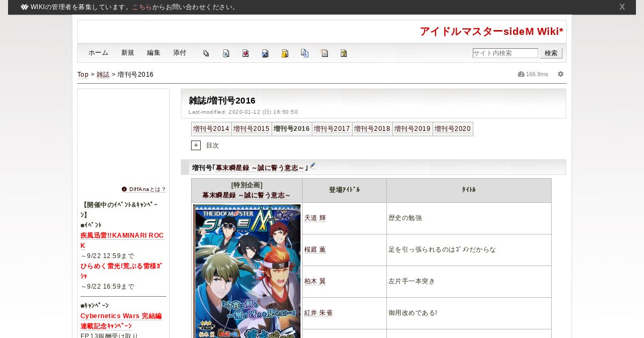Click the pencil edit icon beside section heading

tap(313, 166)
